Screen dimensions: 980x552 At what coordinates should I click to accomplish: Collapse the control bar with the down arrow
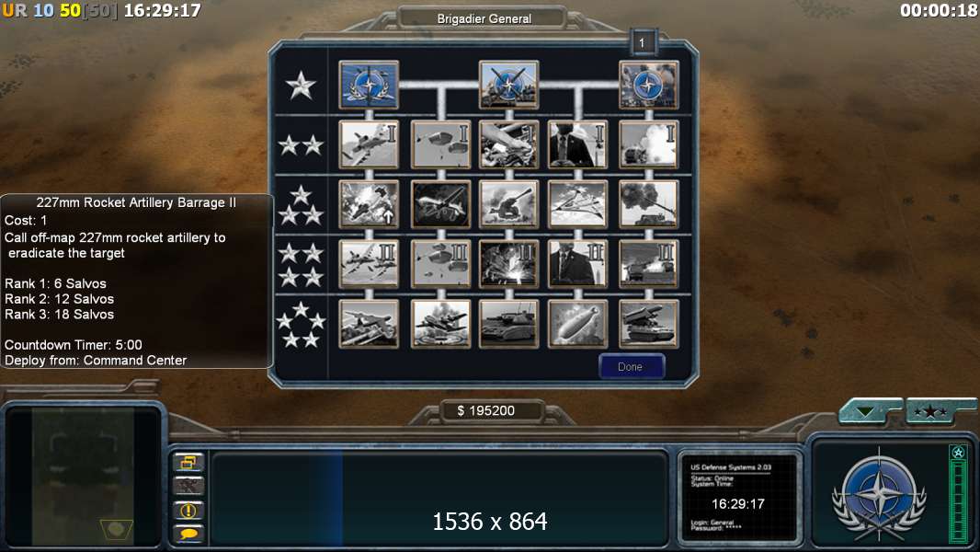point(867,411)
